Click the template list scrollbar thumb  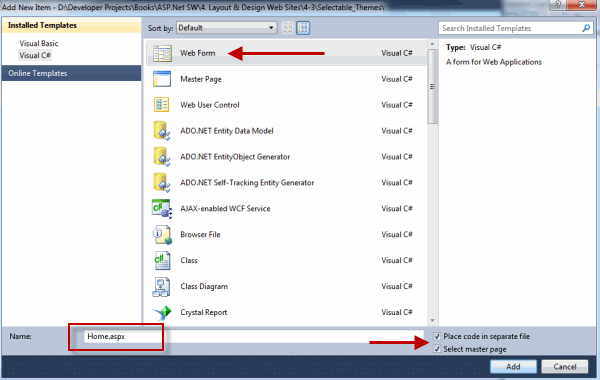pyautogui.click(x=432, y=86)
